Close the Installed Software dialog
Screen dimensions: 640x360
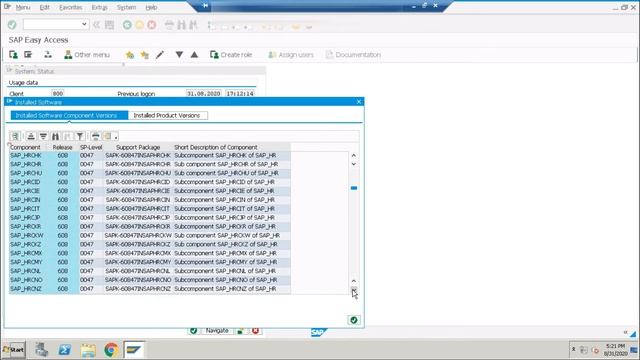tap(359, 102)
